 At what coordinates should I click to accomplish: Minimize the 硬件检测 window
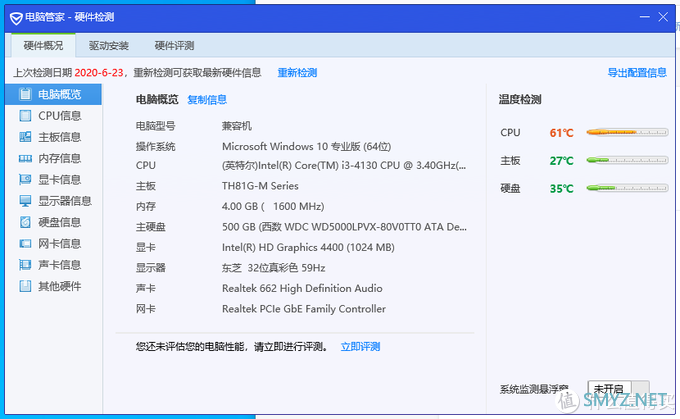pyautogui.click(x=644, y=17)
